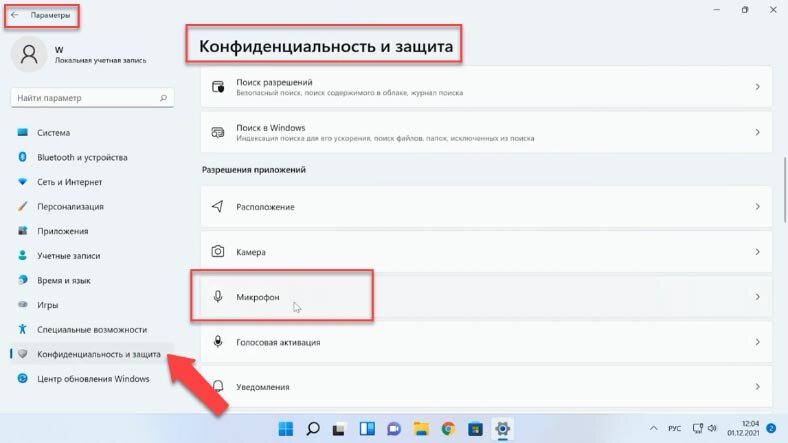This screenshot has height=443, width=788.
Task: Open Уведомления permission entry
Action: 486,387
